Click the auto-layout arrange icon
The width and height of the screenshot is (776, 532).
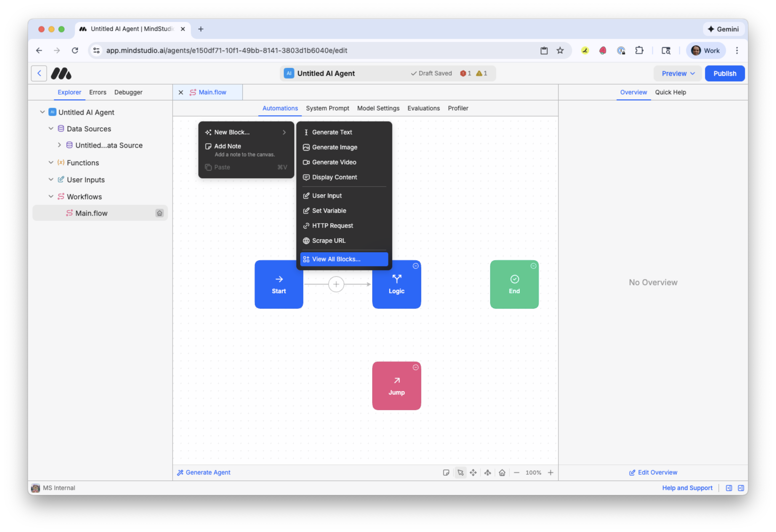487,472
